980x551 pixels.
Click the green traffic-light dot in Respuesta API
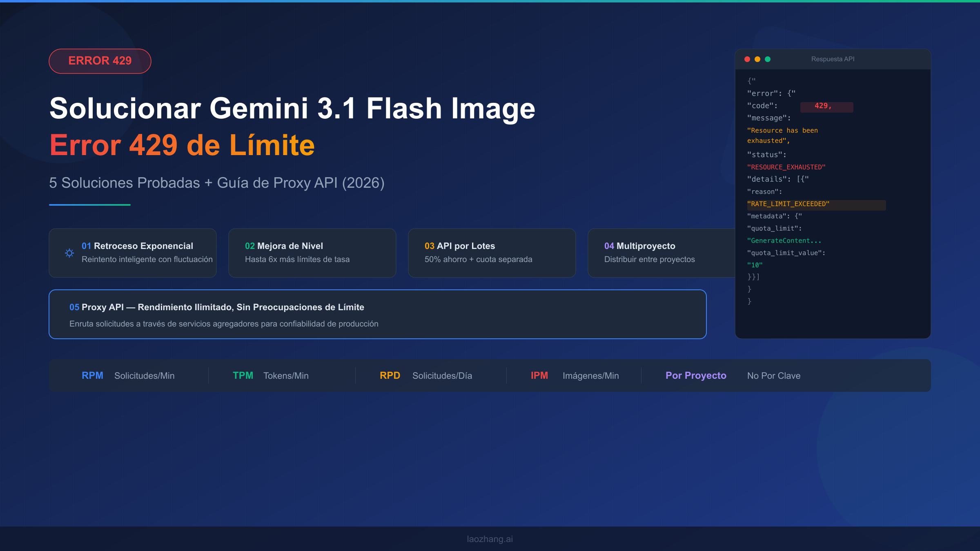tap(768, 59)
